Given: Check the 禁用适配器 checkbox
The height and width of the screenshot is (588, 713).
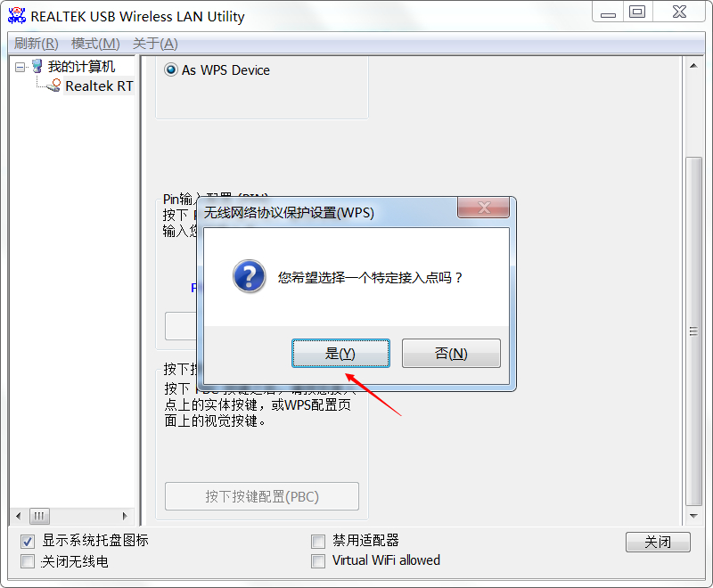Looking at the screenshot, I should (x=318, y=541).
